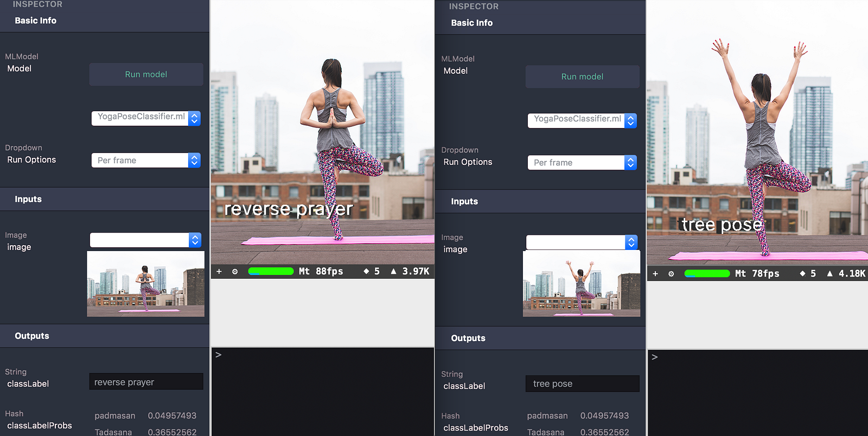Click the diamond count icon next to 88fps

366,271
